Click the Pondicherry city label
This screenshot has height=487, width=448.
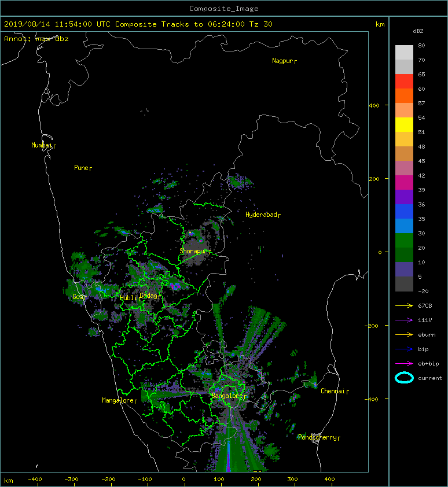point(317,437)
